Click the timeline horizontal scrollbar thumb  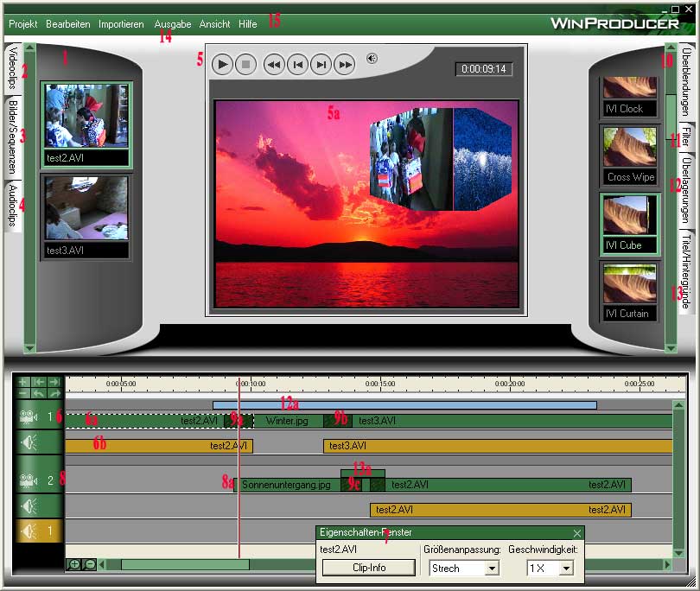coord(184,564)
